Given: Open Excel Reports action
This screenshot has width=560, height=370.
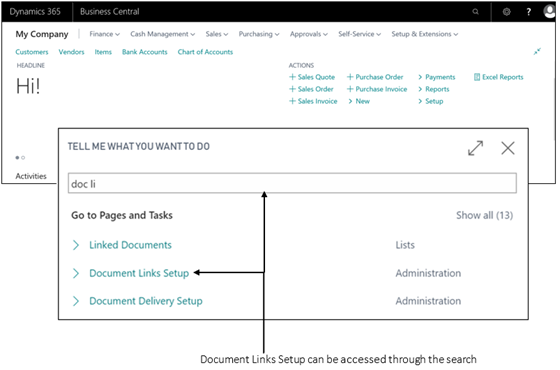Looking at the screenshot, I should click(x=499, y=77).
